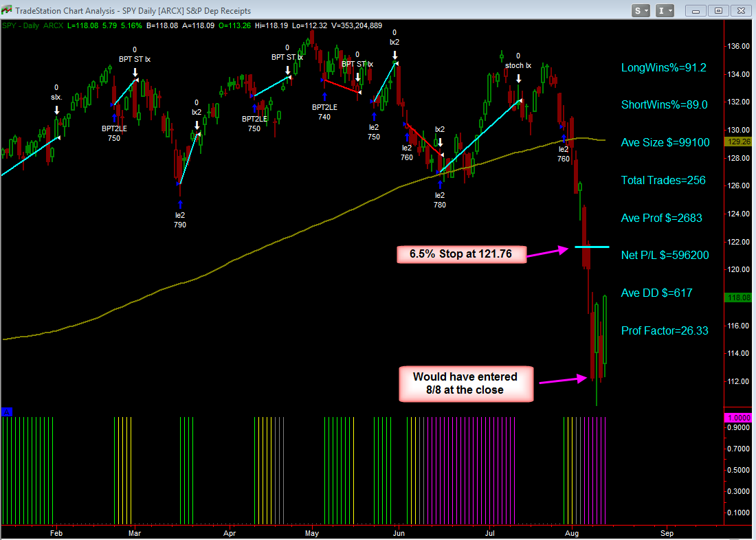
Task: Open the S dropdown in title bar
Action: [641, 10]
